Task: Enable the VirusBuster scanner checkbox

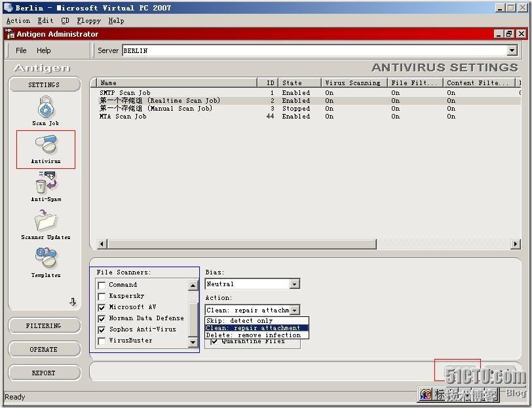Action: point(102,341)
